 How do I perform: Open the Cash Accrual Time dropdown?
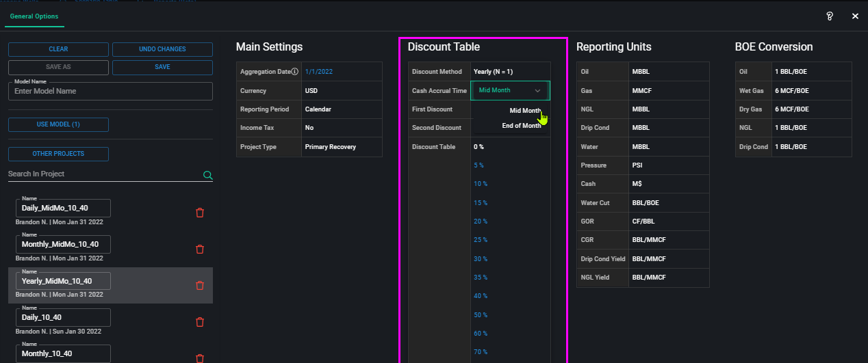(x=510, y=90)
